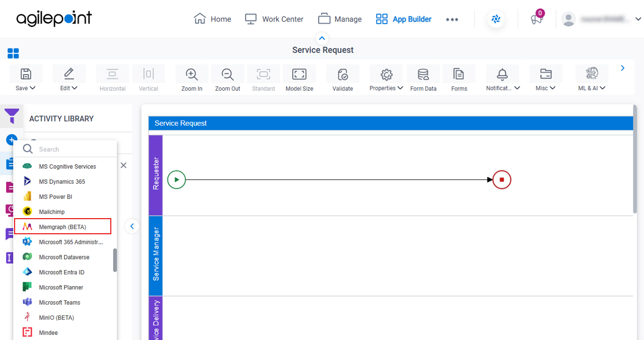Click the four-squares app grid icon
Viewport: 644px width, 340px height.
(x=13, y=53)
